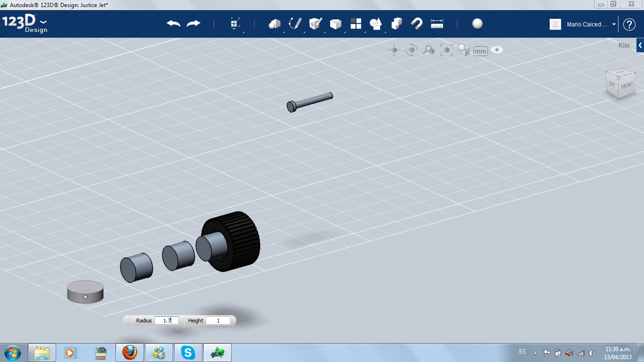Open the Material sphere tool
The height and width of the screenshot is (362, 644).
[478, 24]
